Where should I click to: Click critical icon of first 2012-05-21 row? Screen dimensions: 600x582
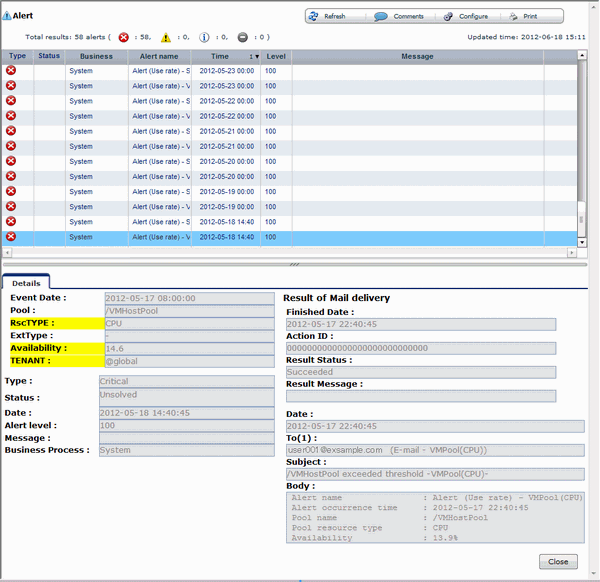coord(11,131)
